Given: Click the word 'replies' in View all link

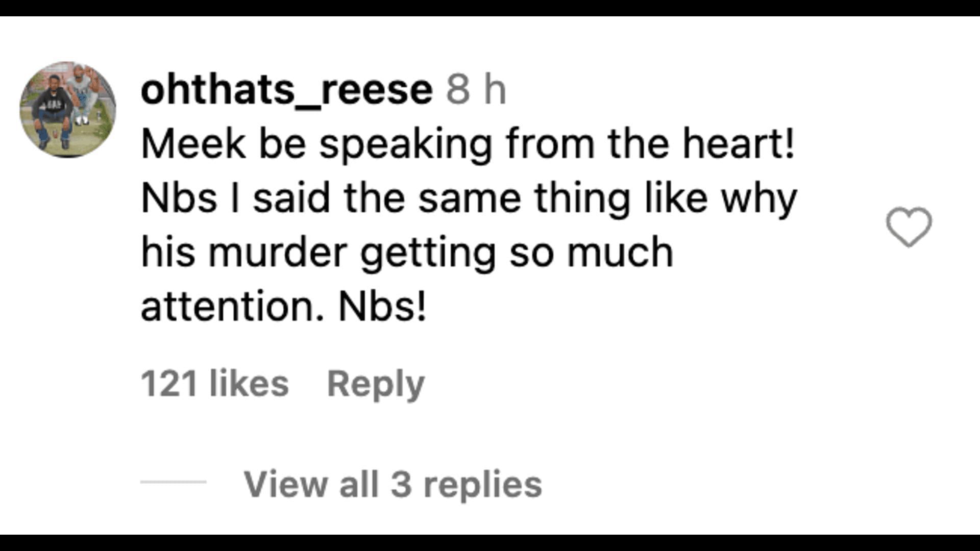Looking at the screenshot, I should 483,485.
